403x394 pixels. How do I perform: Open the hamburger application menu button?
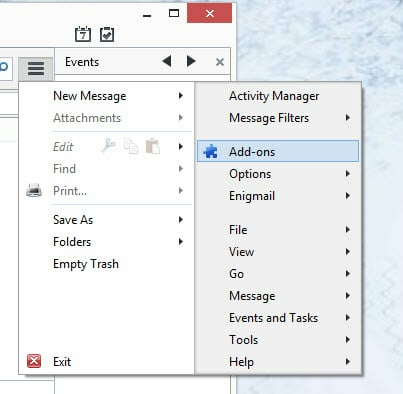click(36, 69)
